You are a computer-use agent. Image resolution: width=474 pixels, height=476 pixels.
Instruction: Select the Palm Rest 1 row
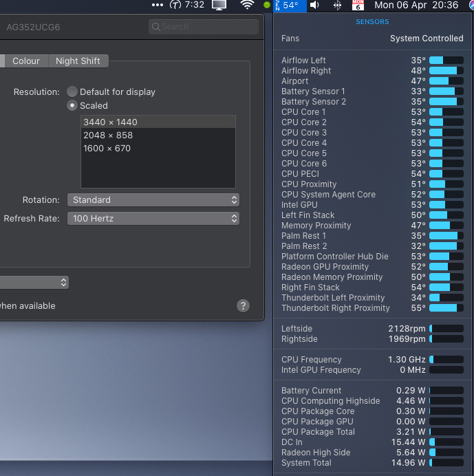372,236
